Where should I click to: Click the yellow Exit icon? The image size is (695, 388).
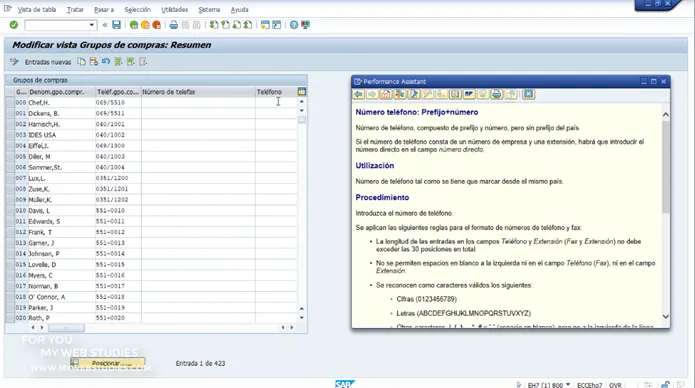(x=145, y=25)
